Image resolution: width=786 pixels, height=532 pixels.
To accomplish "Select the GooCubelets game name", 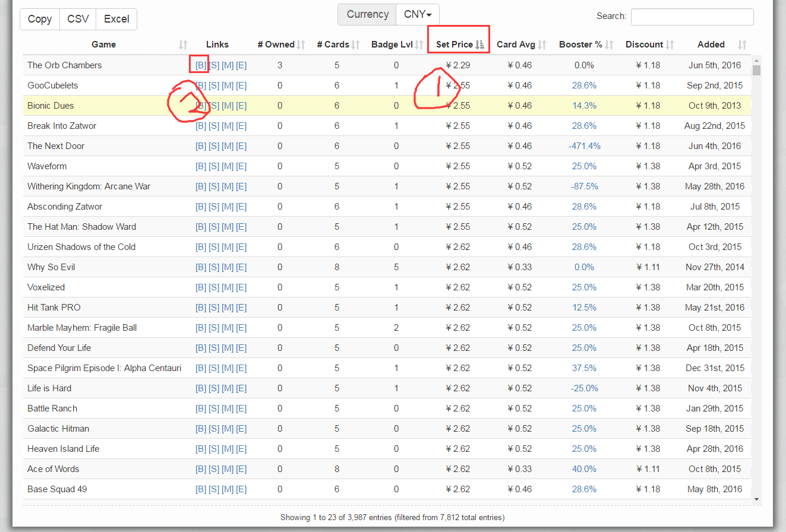I will pos(53,85).
